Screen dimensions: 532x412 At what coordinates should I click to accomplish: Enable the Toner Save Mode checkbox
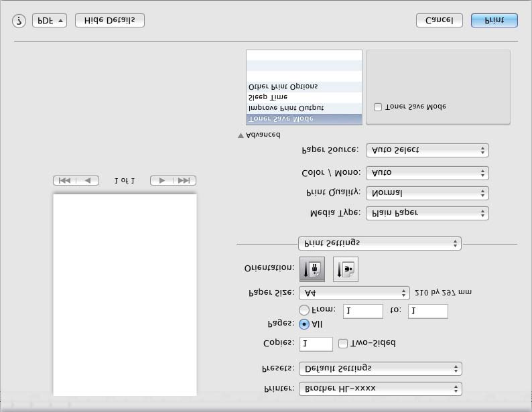point(378,107)
